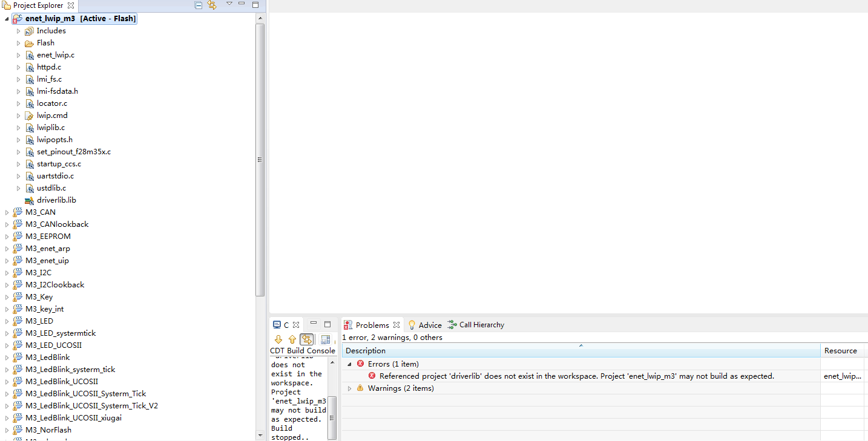Close the Console tab
The width and height of the screenshot is (868, 441).
296,325
